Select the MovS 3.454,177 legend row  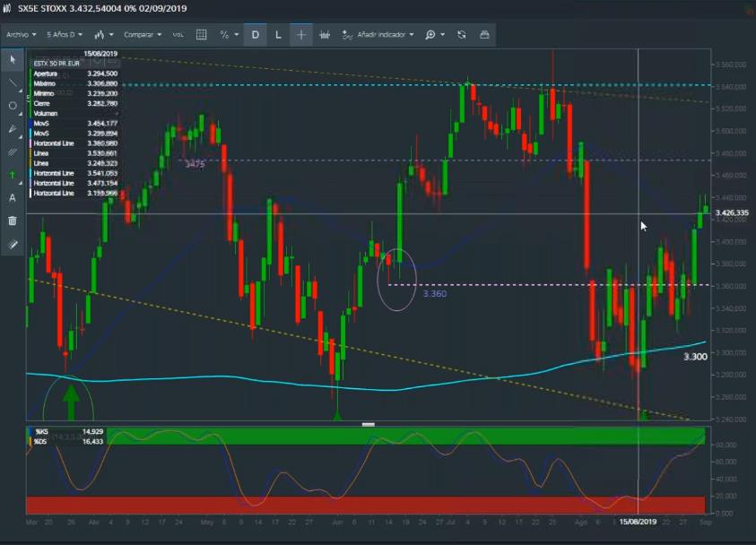pos(74,124)
